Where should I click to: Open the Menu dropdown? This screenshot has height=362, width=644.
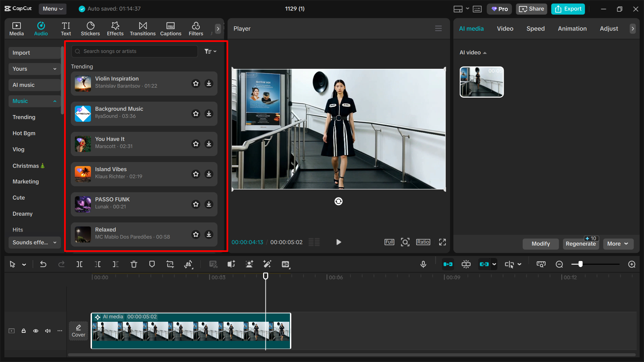point(52,9)
